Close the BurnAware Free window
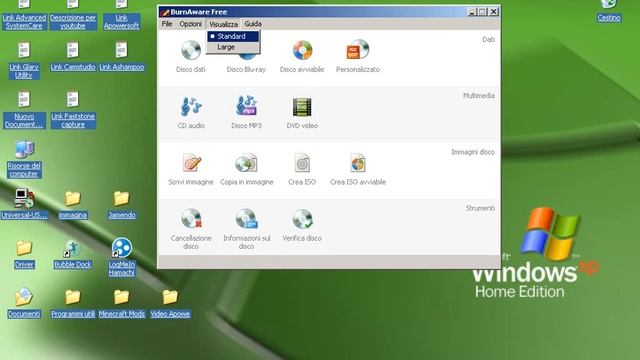Viewport: 640px width, 360px height. click(493, 12)
